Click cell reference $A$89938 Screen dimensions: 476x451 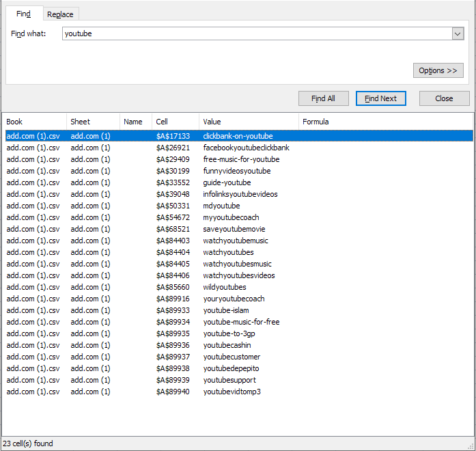173,368
